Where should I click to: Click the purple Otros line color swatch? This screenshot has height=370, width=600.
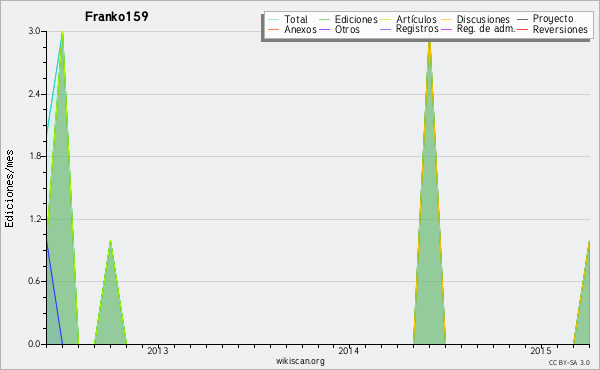[x=324, y=29]
